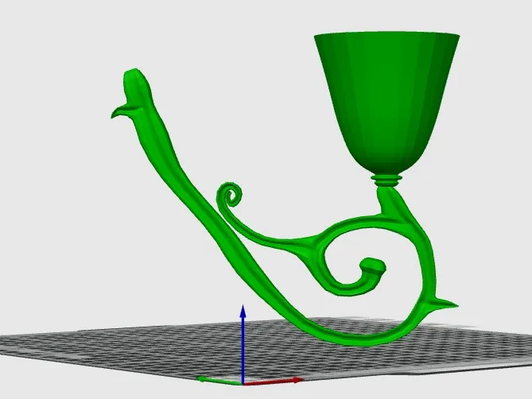Click the bulb end of the inner scroll

pos(372,268)
